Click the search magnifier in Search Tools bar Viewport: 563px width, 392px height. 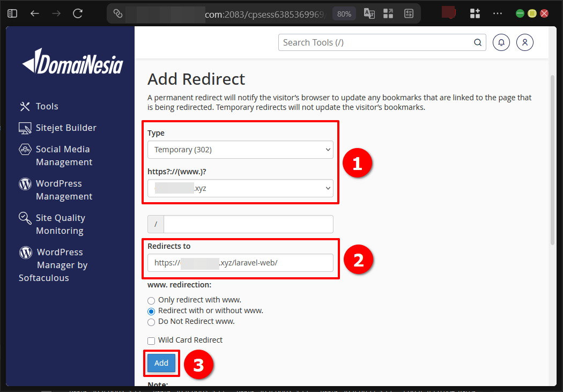[x=477, y=42]
